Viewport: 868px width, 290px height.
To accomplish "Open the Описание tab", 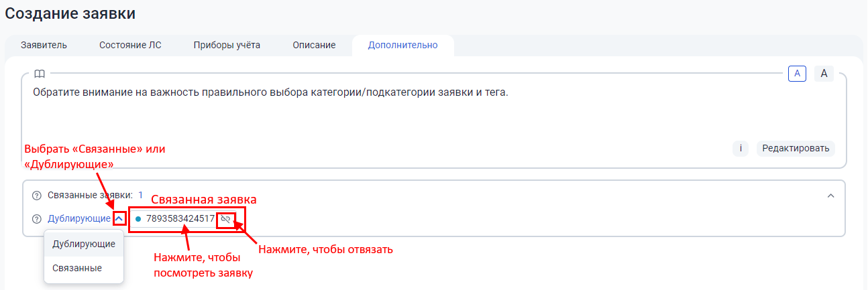I will tap(314, 46).
